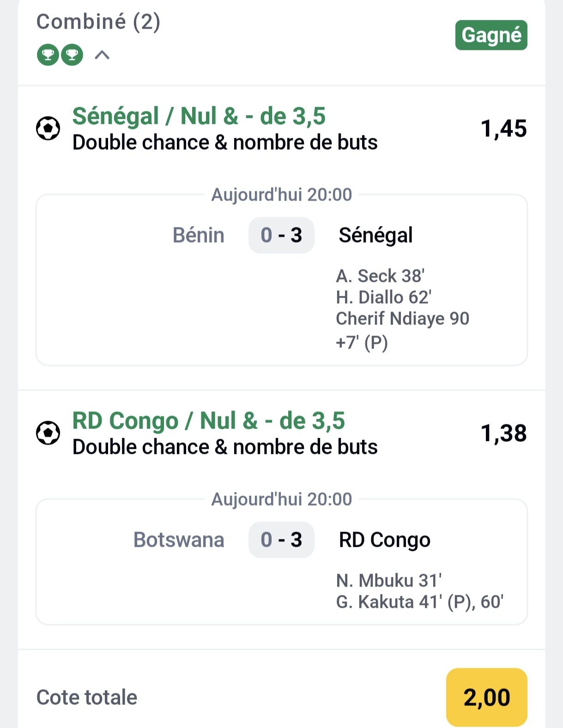Image resolution: width=563 pixels, height=728 pixels.
Task: Select the RD Congo team name in match card
Action: [384, 540]
